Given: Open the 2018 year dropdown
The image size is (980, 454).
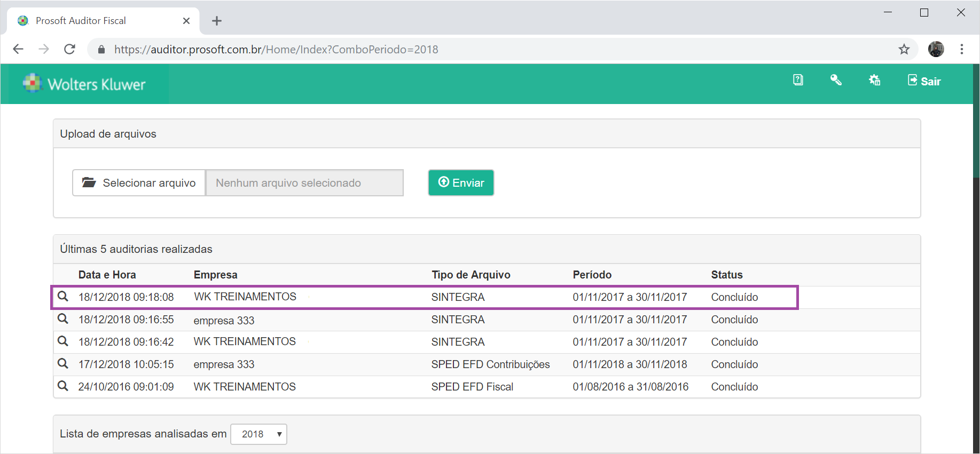Looking at the screenshot, I should [259, 434].
